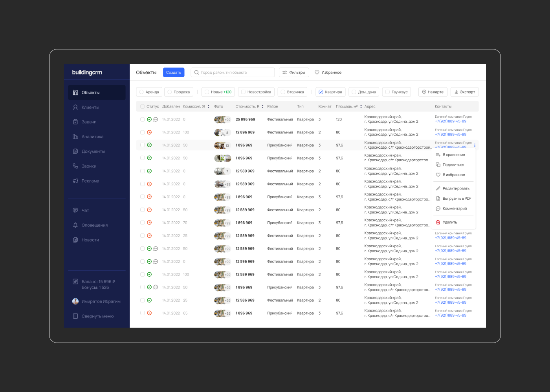This screenshot has height=392, width=550.
Task: Click the three-dot menu icon on highlighted row
Action: click(x=475, y=145)
